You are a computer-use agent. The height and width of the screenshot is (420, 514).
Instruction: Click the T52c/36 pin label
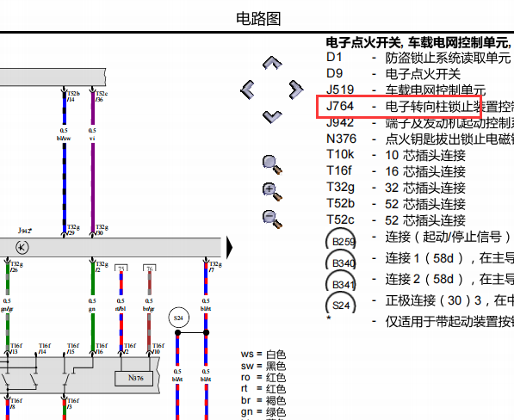pyautogui.click(x=102, y=96)
